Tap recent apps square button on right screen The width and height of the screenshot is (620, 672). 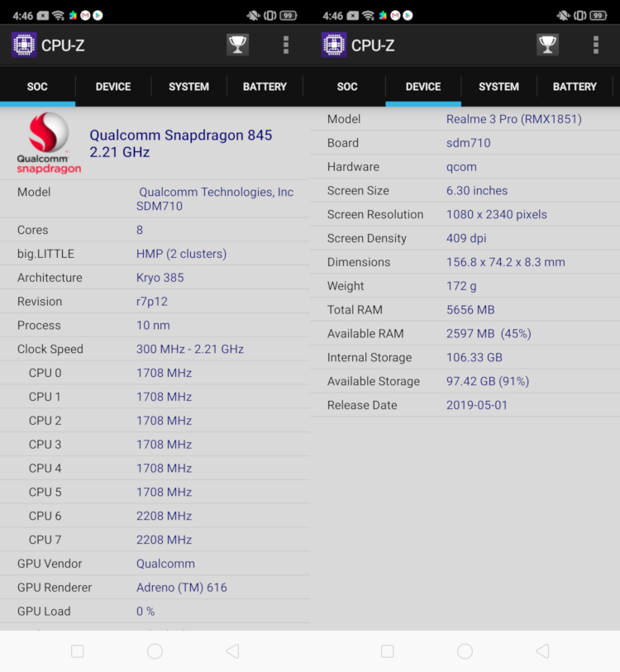click(387, 651)
